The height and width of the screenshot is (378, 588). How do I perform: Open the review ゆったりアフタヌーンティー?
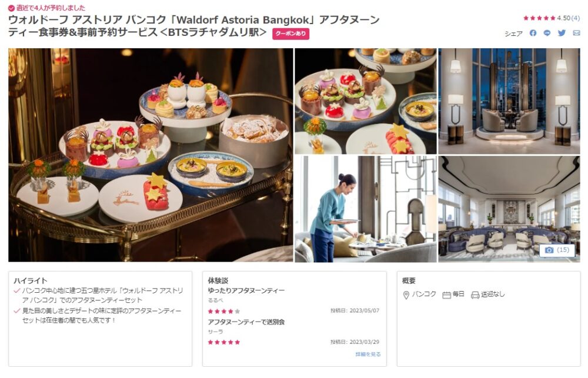pos(246,290)
